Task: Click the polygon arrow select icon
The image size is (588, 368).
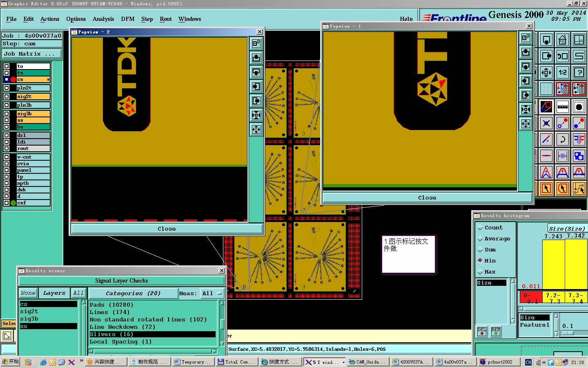Action: (563, 188)
